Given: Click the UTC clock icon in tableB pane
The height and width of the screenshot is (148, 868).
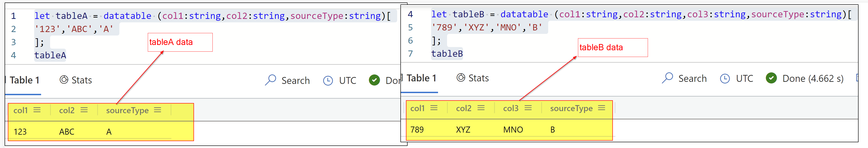Looking at the screenshot, I should tap(725, 79).
